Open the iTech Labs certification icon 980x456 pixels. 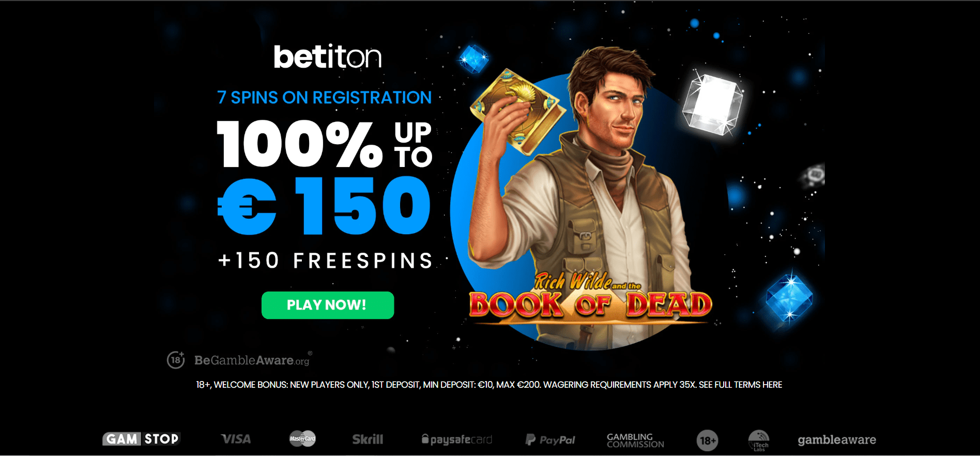759,440
